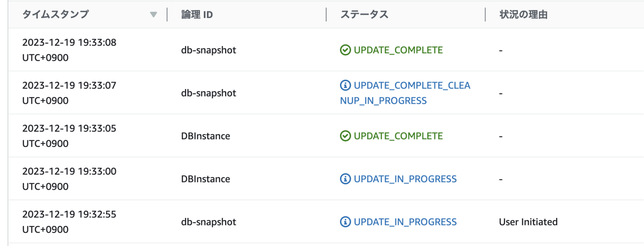Image resolution: width=644 pixels, height=246 pixels.
Task: Select the ステータス column header
Action: pos(364,14)
